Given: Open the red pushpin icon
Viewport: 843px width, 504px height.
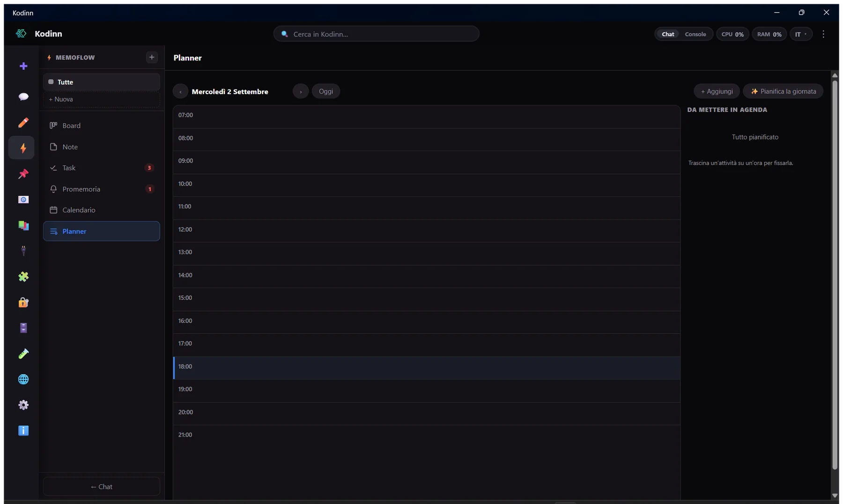Looking at the screenshot, I should click(23, 174).
